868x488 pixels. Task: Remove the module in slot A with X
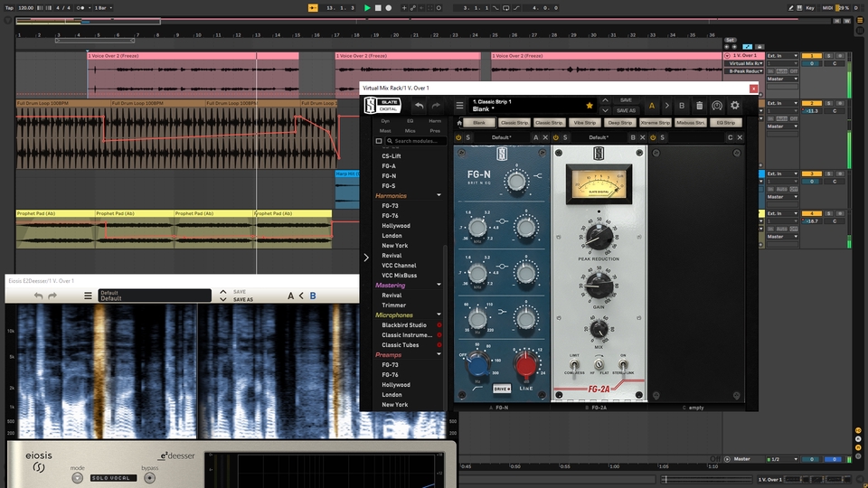545,137
